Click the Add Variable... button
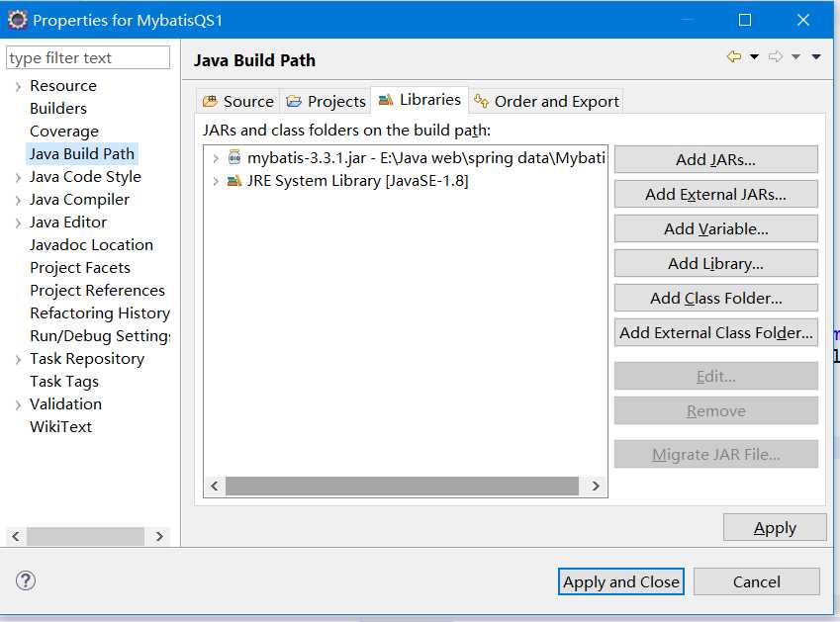Screen dimensions: 840x622 715,229
